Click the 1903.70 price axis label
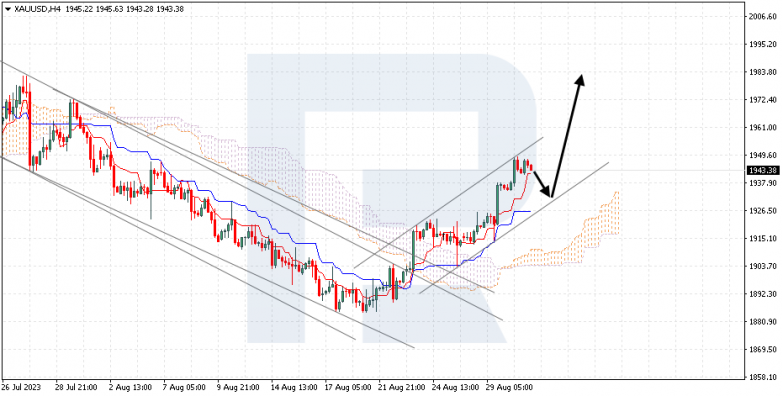This screenshot has height=396, width=782. click(763, 266)
